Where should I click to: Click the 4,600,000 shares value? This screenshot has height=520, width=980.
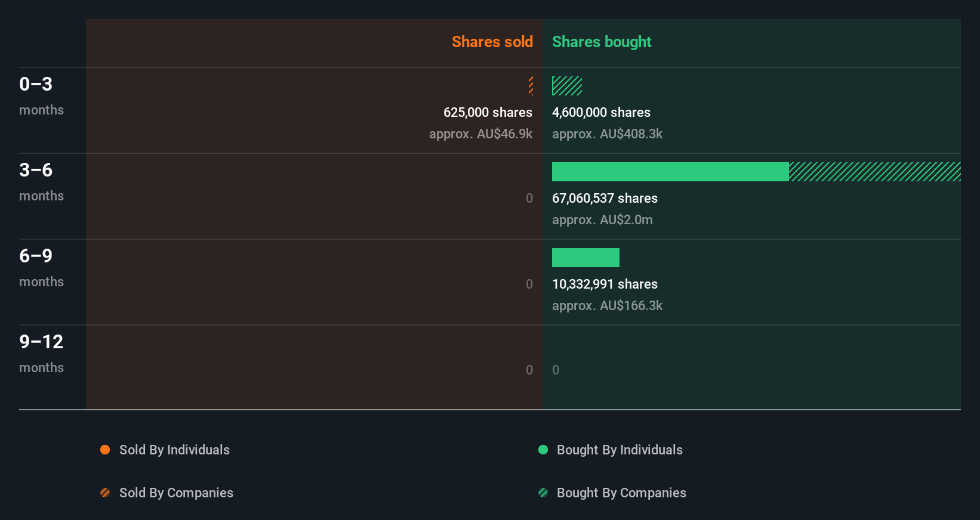[601, 112]
